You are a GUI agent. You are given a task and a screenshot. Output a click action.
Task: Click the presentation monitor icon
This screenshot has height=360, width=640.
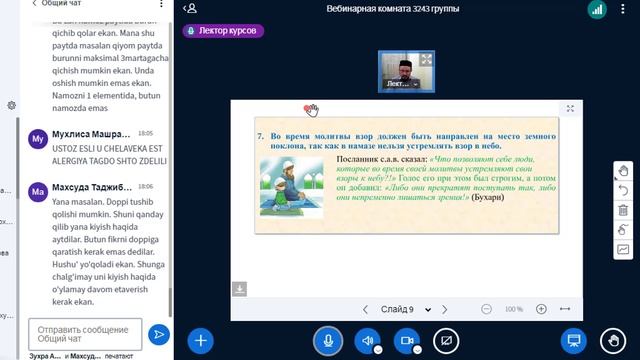tap(574, 340)
